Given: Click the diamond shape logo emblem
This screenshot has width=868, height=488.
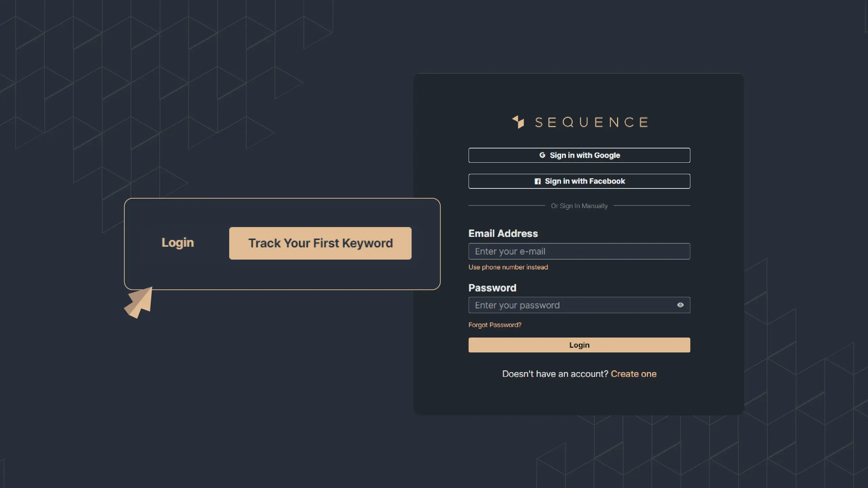Looking at the screenshot, I should (x=517, y=122).
